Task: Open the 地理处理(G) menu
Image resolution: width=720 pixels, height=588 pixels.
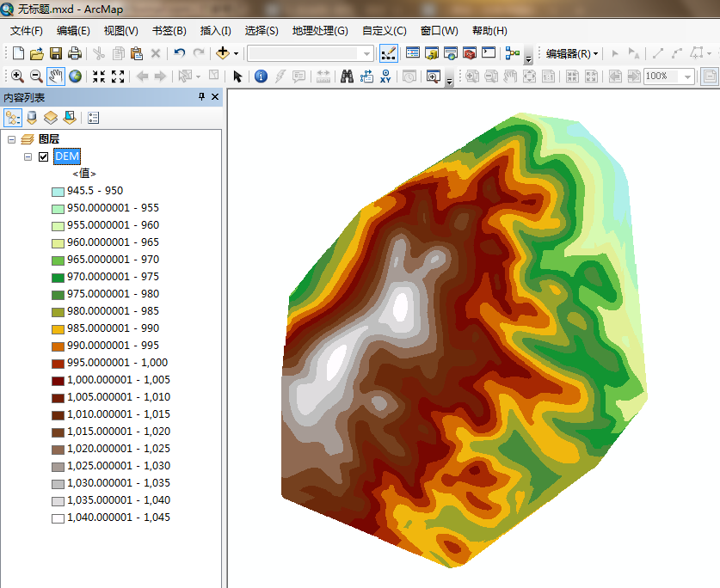Action: 320,30
